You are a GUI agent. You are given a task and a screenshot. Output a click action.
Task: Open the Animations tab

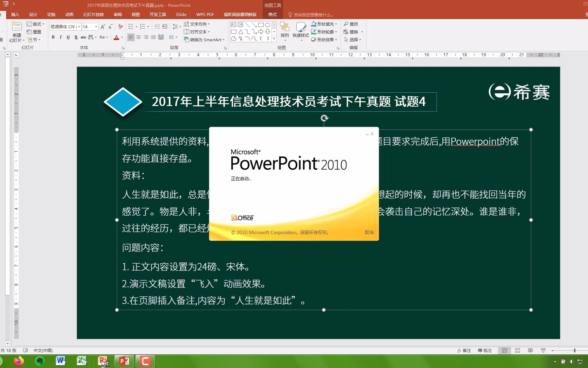click(69, 14)
